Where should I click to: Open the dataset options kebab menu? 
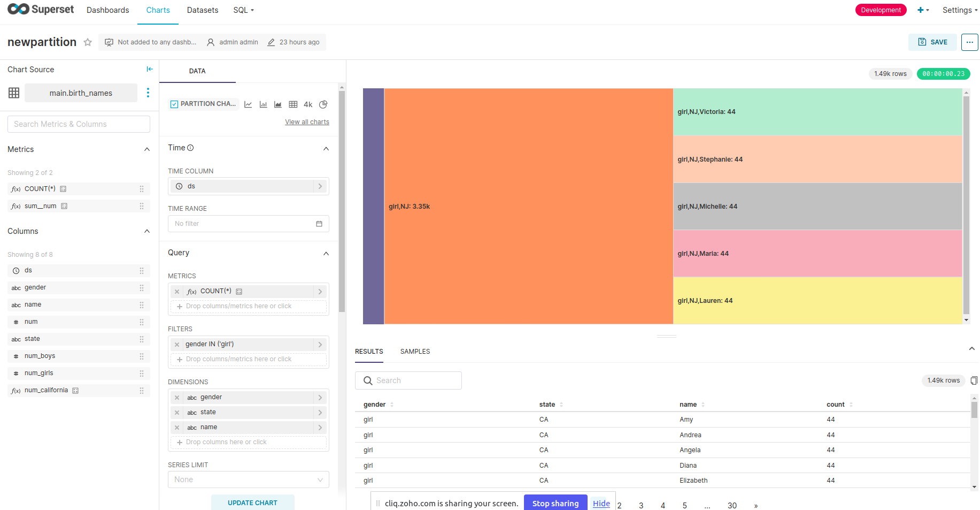[x=148, y=92]
